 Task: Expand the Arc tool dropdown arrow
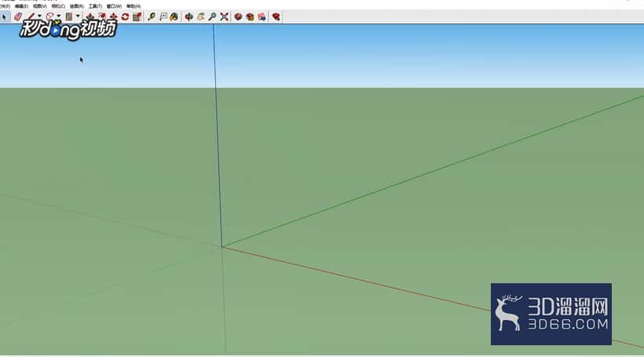59,16
